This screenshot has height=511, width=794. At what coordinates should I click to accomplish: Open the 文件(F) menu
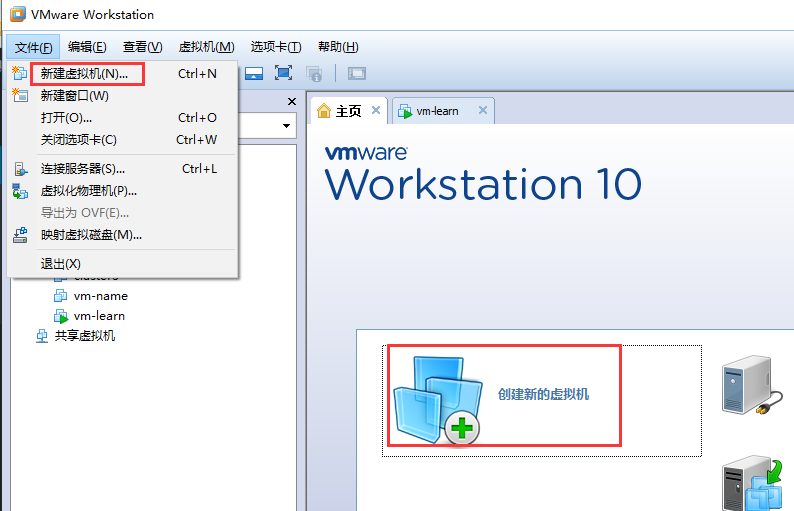pos(33,47)
